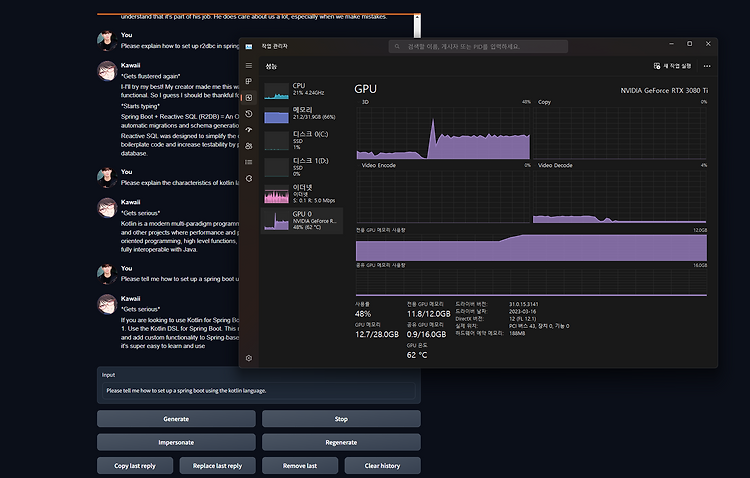This screenshot has height=478, width=750.
Task: Click the Generate button in chat window
Action: pos(176,419)
